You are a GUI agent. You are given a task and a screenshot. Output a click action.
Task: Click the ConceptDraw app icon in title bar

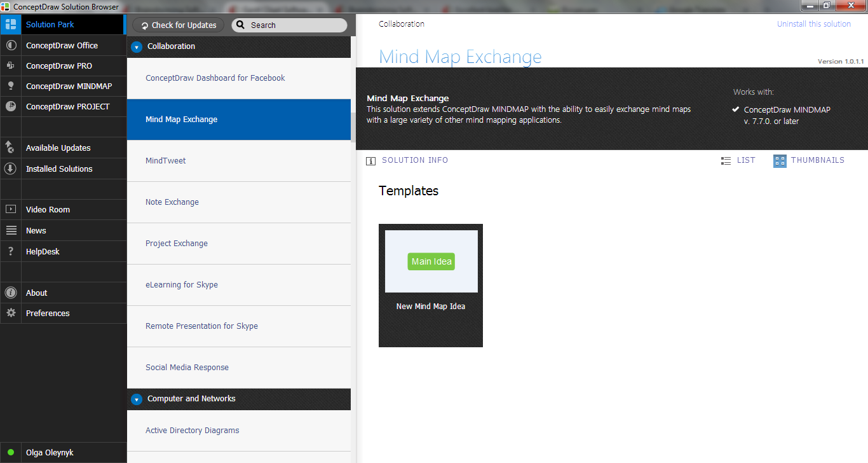6,6
